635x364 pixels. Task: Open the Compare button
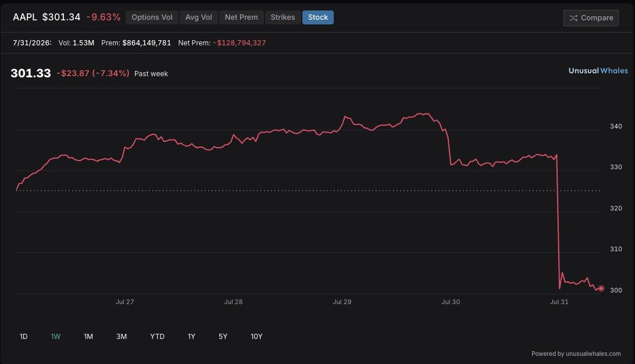click(x=591, y=18)
